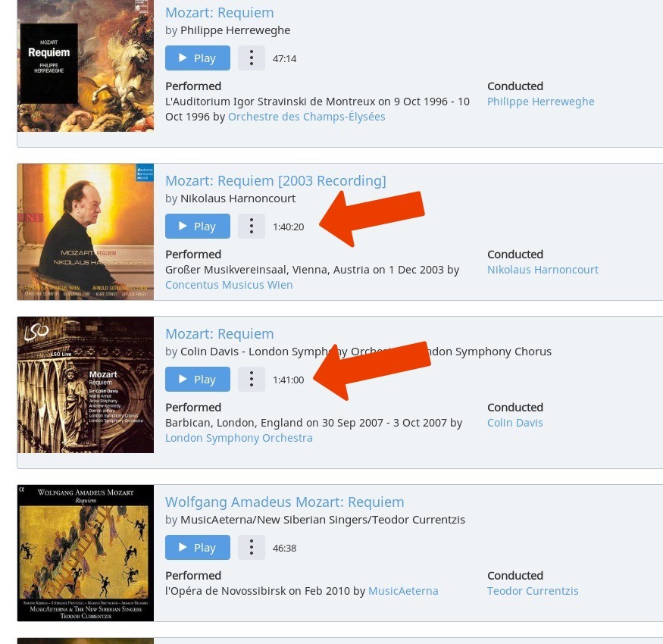
Task: Open conductor Teodor Currentzis link
Action: click(533, 591)
